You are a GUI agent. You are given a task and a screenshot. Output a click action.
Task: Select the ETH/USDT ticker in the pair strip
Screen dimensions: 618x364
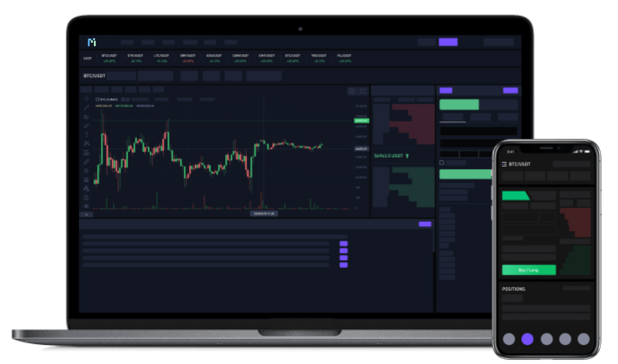[x=134, y=58]
